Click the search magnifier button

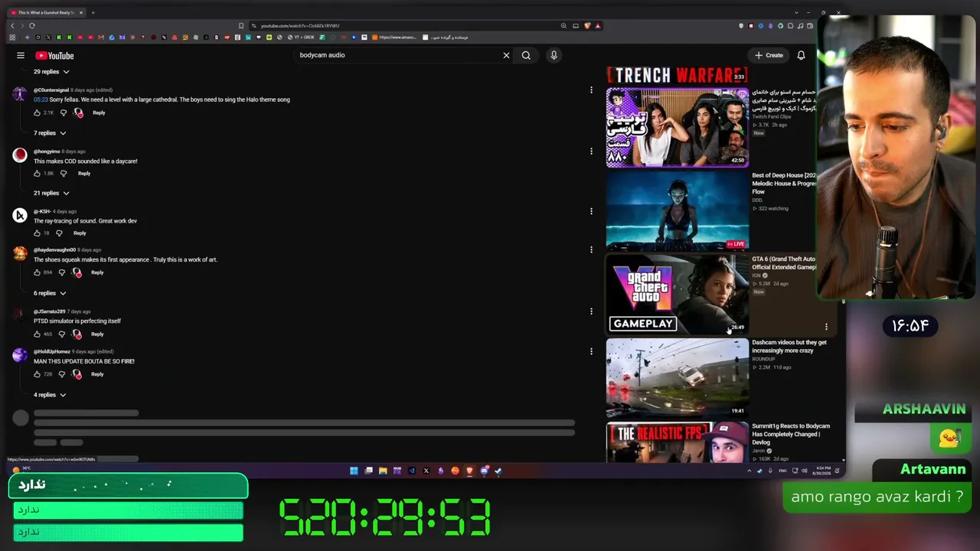point(526,55)
